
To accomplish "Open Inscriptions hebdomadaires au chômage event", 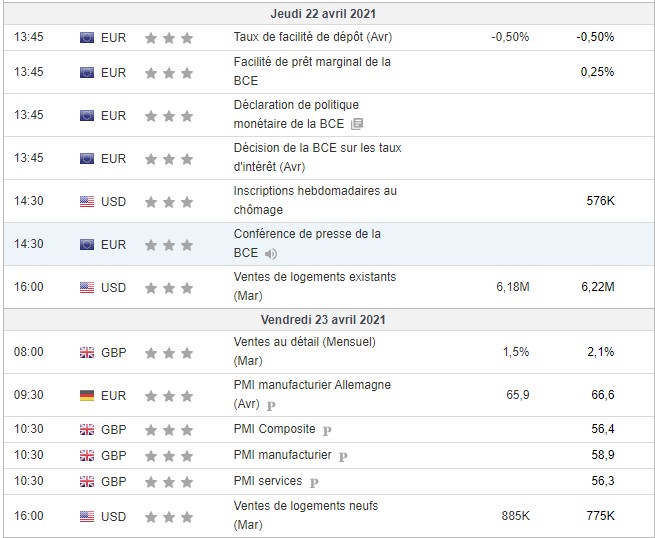I will click(314, 201).
